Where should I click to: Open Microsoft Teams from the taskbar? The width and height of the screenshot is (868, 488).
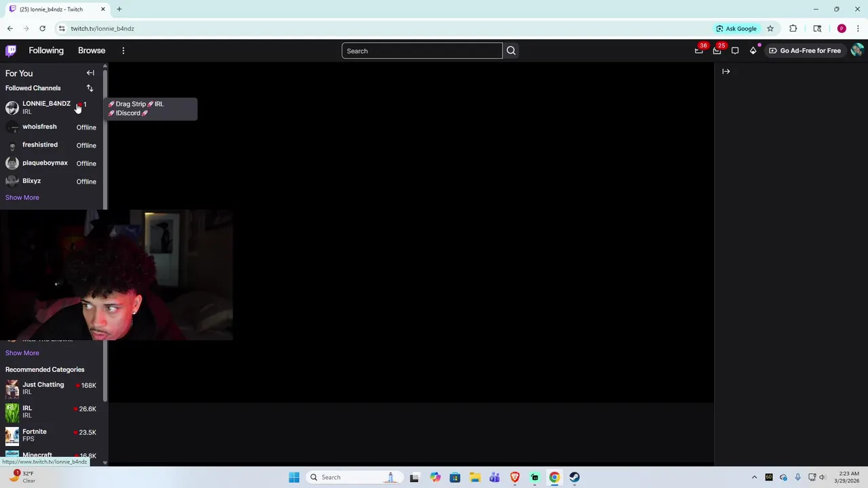click(x=494, y=477)
